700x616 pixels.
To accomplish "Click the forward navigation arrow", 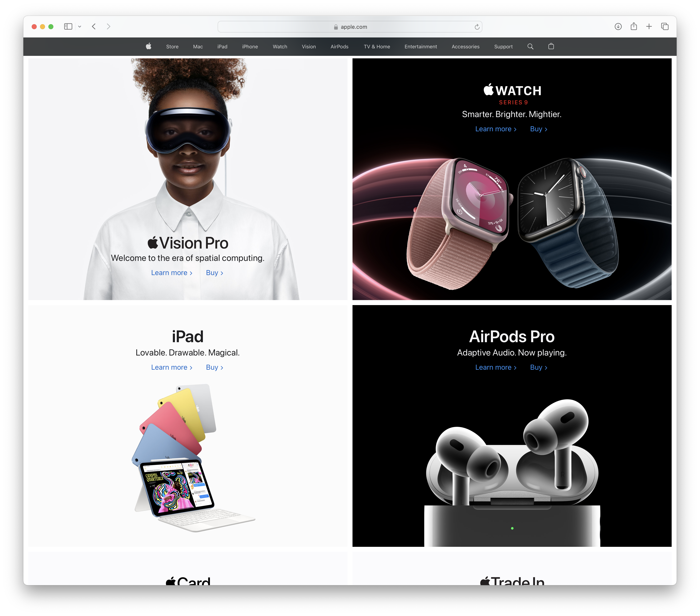I will 109,26.
